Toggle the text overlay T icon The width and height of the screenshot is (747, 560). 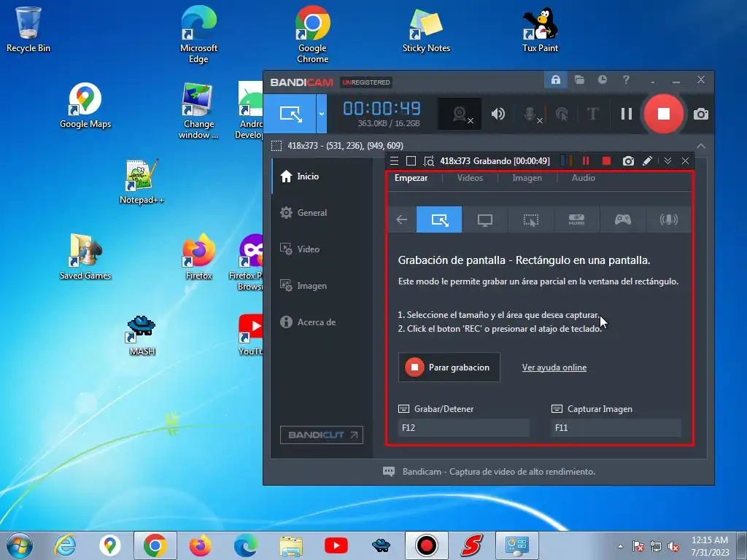(592, 114)
